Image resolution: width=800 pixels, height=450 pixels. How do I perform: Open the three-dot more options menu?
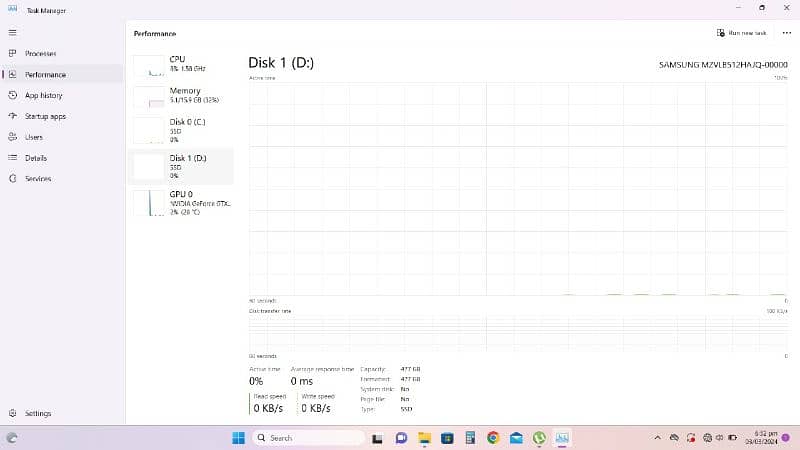click(x=787, y=33)
